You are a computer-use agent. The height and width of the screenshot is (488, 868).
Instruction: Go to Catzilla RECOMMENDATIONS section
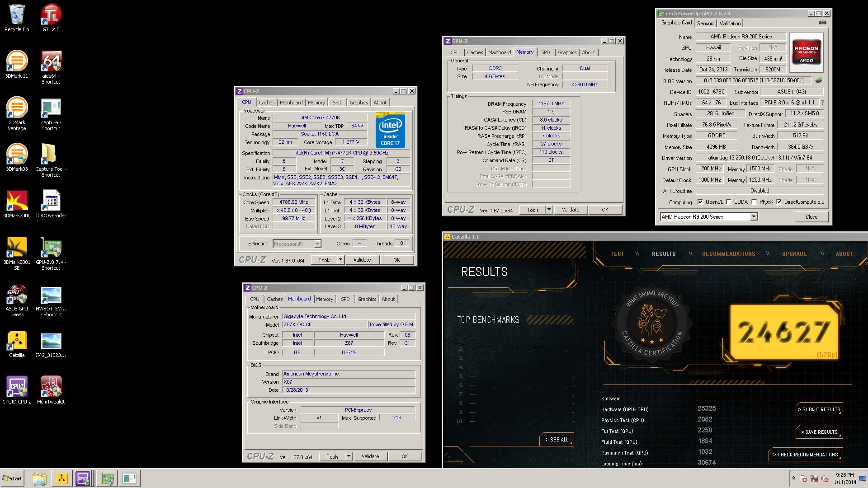pyautogui.click(x=728, y=254)
